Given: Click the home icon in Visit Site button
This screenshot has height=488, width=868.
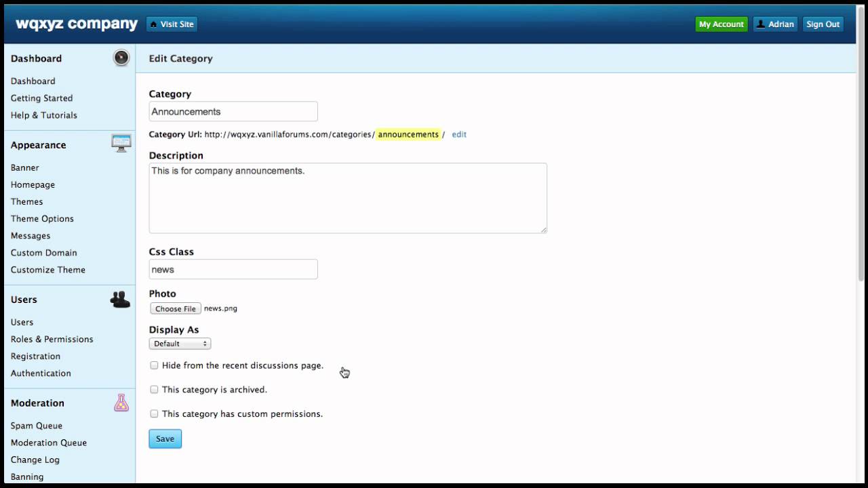Looking at the screenshot, I should click(153, 24).
